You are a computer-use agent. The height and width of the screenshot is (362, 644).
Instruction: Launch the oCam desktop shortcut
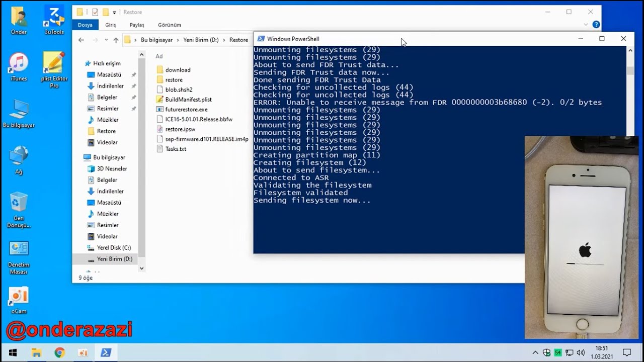19,301
